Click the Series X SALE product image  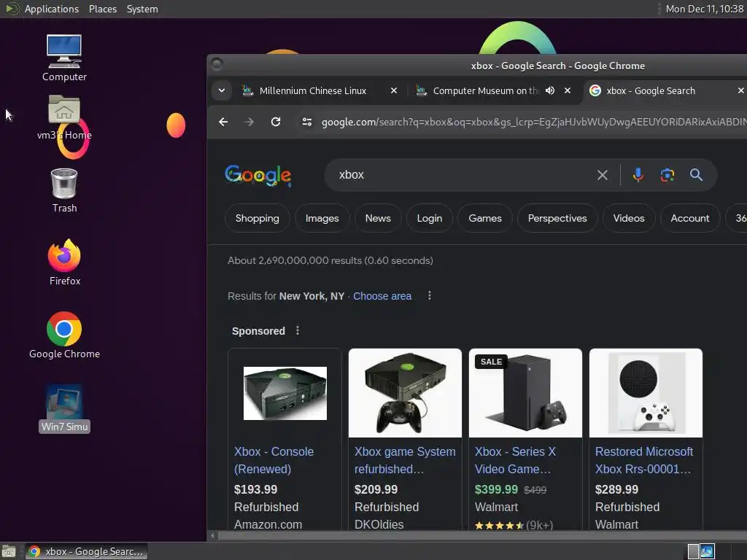click(x=525, y=393)
